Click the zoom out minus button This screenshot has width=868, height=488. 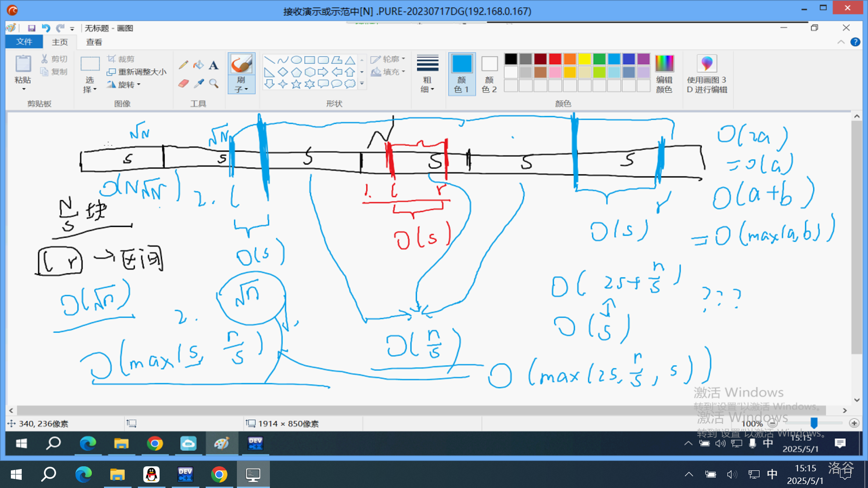pos(773,423)
